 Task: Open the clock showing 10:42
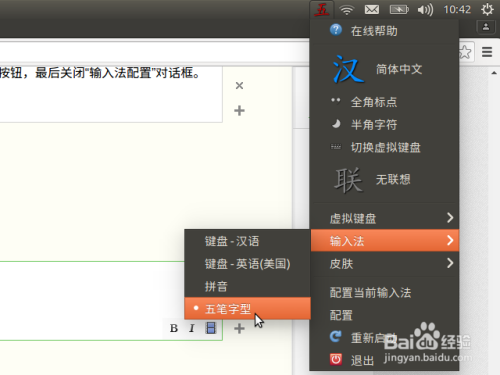(457, 10)
